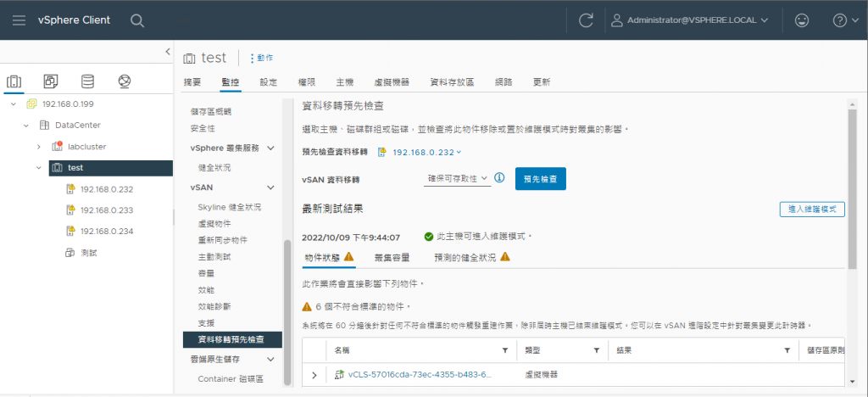
Task: Open the 動作 actions menu
Action: 261,58
